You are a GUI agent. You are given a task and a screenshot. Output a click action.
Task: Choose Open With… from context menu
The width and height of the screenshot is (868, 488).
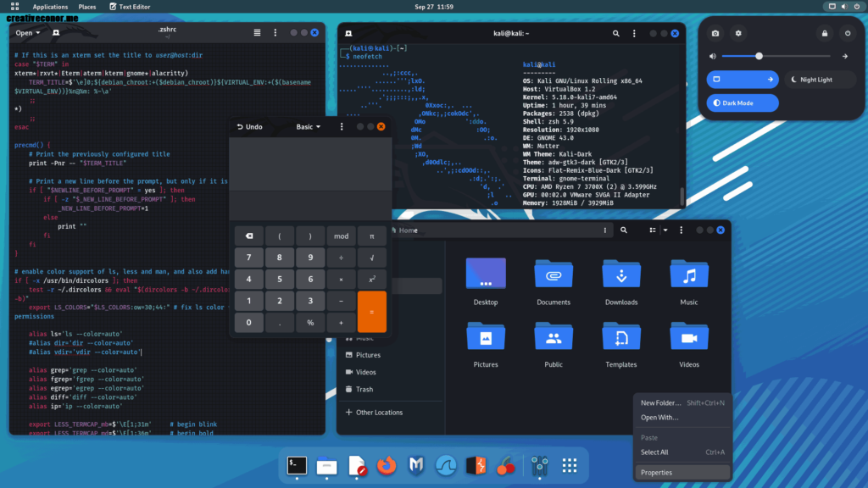pos(682,417)
